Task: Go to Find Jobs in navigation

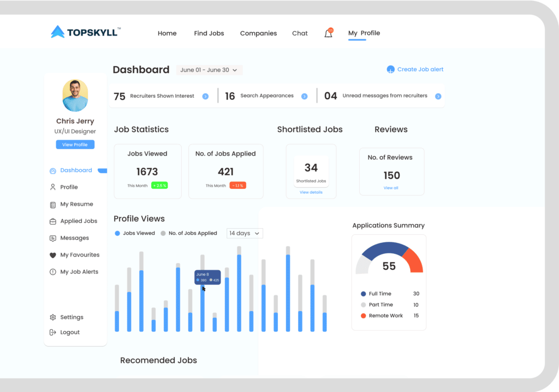Action: pyautogui.click(x=209, y=33)
